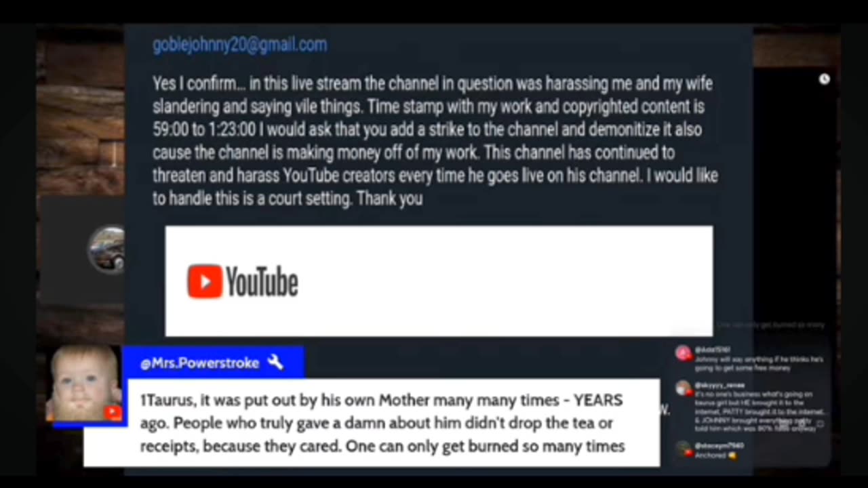This screenshot has height=488, width=868.
Task: Click the wrench moderator icon
Action: [x=275, y=363]
